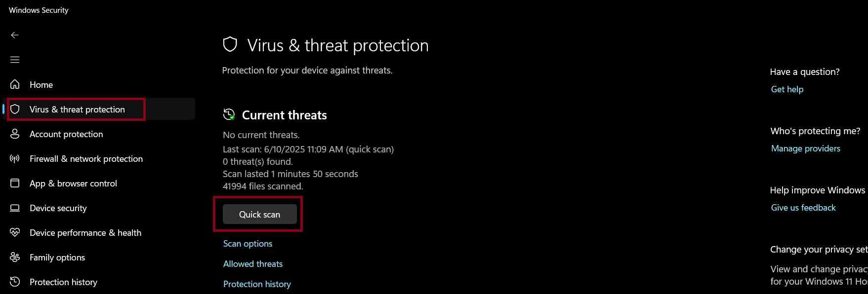View Allowed threats

point(252,263)
